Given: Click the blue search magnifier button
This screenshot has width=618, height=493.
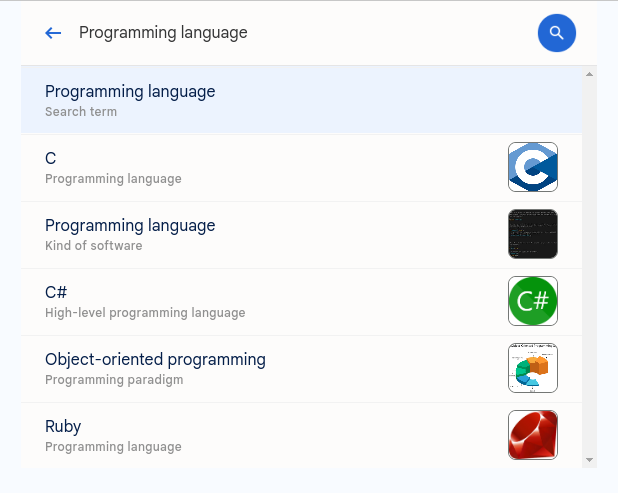Looking at the screenshot, I should point(557,33).
